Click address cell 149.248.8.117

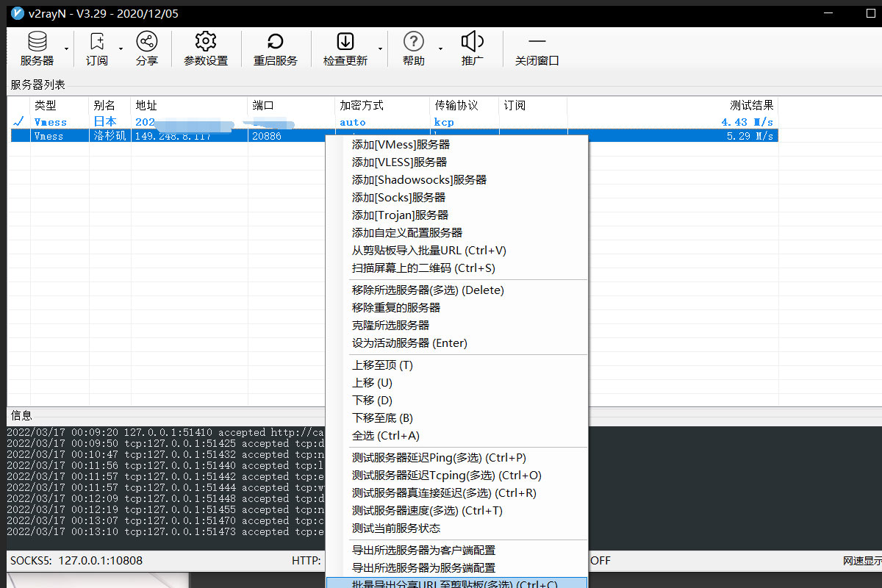tap(173, 136)
